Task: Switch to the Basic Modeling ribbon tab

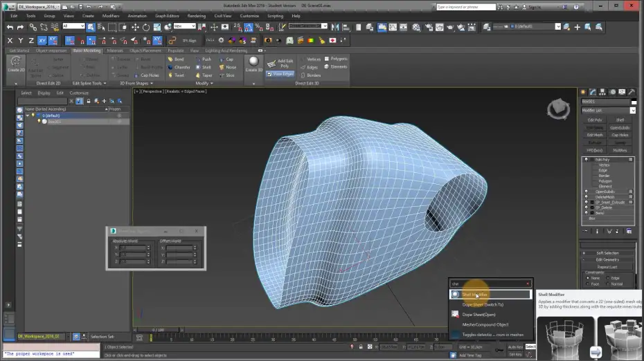Action: point(87,51)
